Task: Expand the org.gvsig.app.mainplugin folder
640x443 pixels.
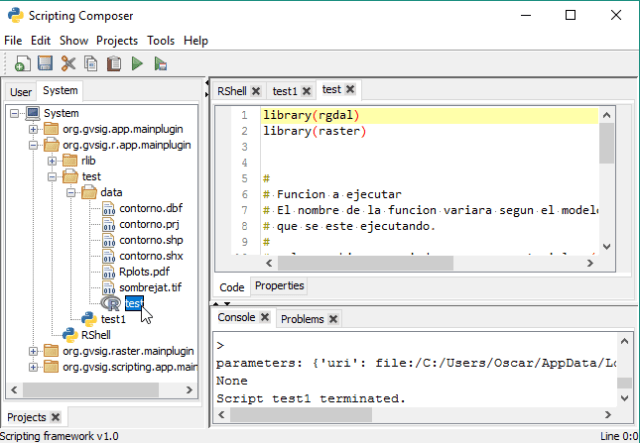Action: [33, 129]
